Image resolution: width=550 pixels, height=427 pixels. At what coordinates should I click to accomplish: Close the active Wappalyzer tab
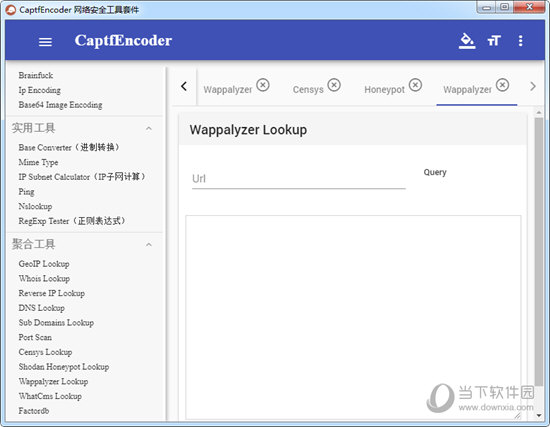pyautogui.click(x=502, y=85)
